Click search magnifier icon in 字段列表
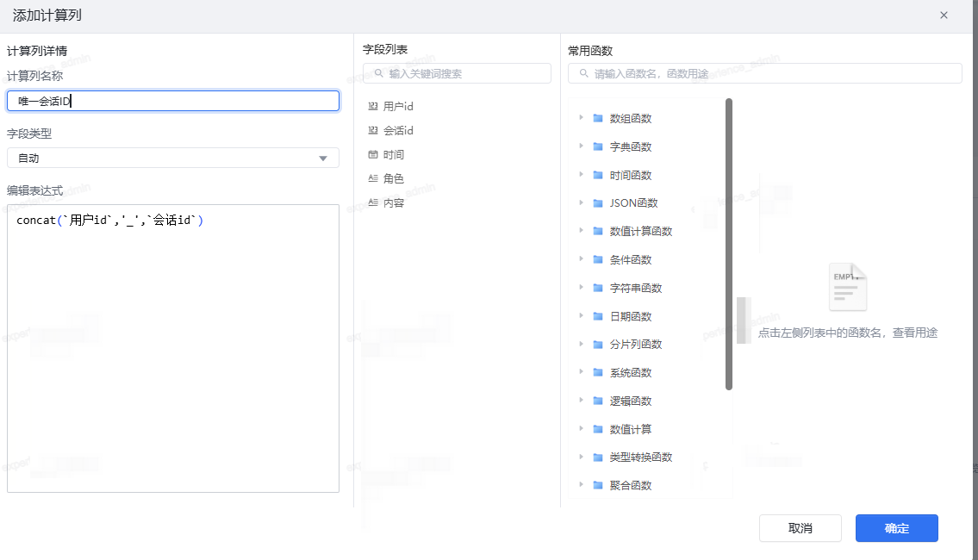Image resolution: width=978 pixels, height=560 pixels. pyautogui.click(x=377, y=74)
